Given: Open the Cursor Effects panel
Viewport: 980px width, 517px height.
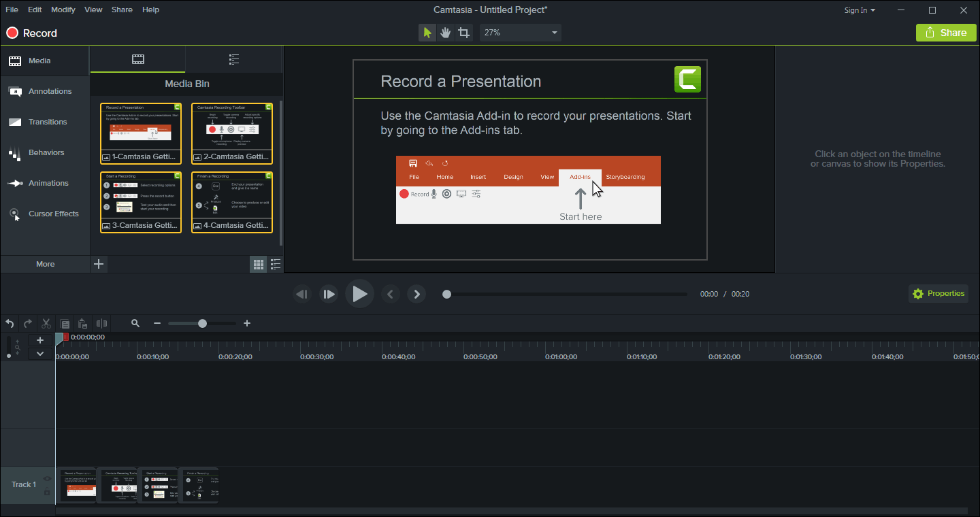Looking at the screenshot, I should [45, 214].
